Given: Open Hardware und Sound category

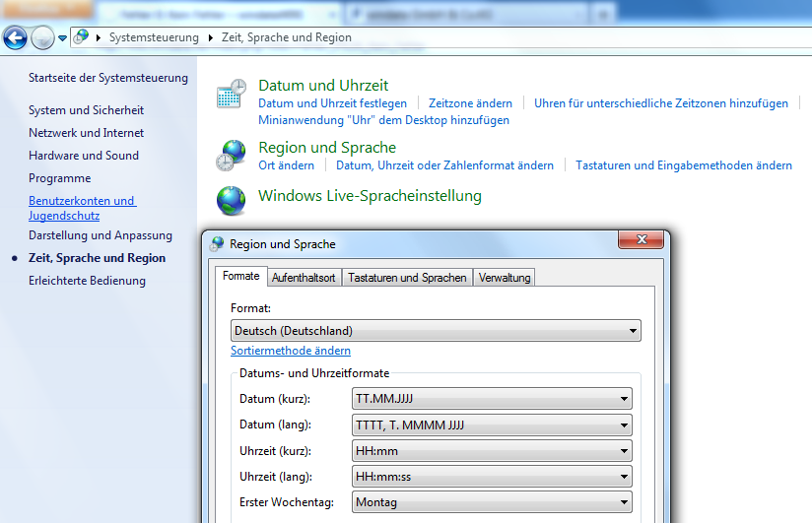Looking at the screenshot, I should click(x=84, y=156).
